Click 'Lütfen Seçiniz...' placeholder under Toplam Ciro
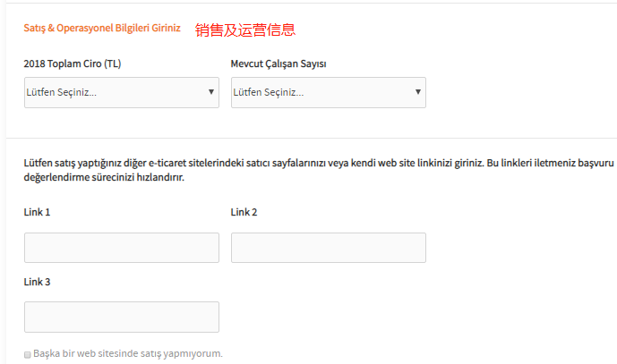The height and width of the screenshot is (364, 617). coord(62,92)
